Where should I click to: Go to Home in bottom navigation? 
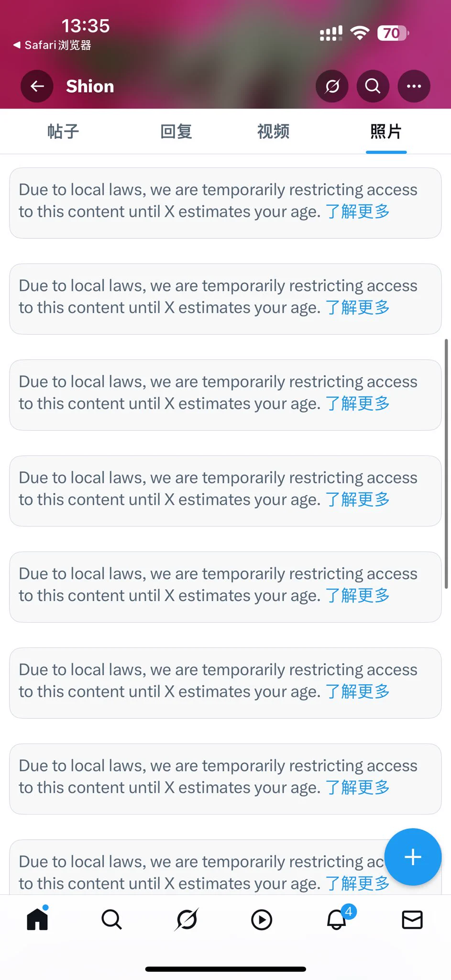pyautogui.click(x=37, y=919)
